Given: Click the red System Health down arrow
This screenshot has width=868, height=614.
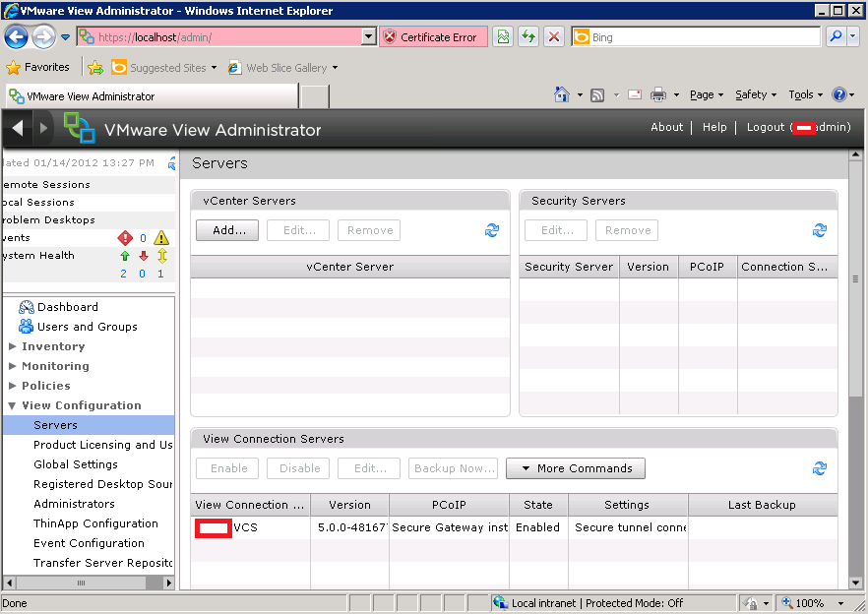Looking at the screenshot, I should click(144, 256).
